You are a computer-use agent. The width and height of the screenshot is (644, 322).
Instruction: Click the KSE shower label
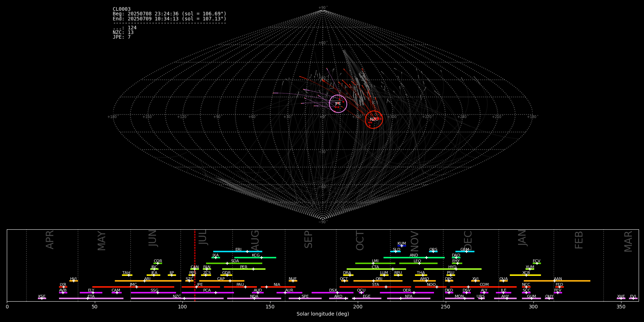pyautogui.click(x=42, y=297)
